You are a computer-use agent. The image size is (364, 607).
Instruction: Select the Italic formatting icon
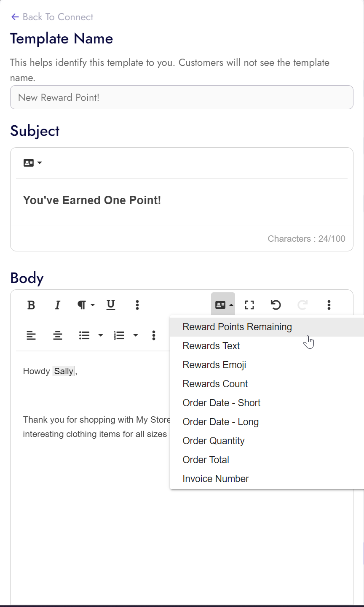(x=57, y=305)
